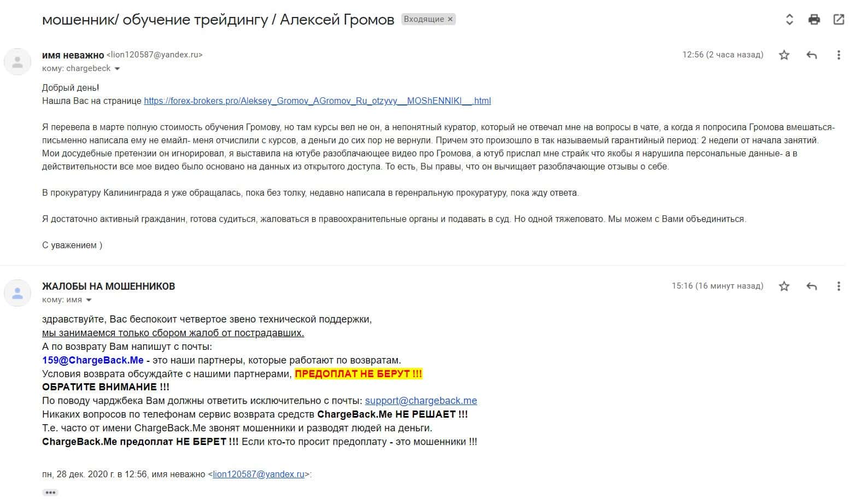The image size is (855, 504).
Task: Click the ЖАЛОБЫ НА МОШЕННИКОВ sender avatar
Action: pos(17,292)
